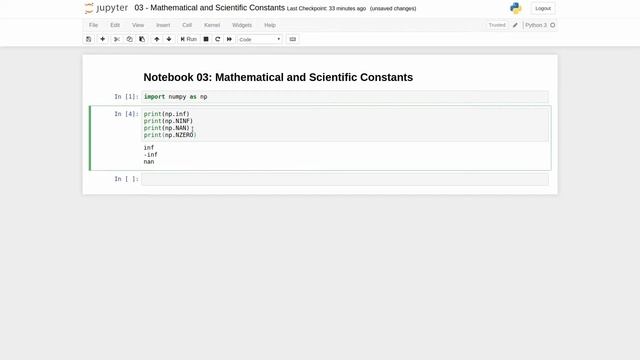Restart the kernel with the circular arrow
This screenshot has height=360, width=640.
coord(218,39)
